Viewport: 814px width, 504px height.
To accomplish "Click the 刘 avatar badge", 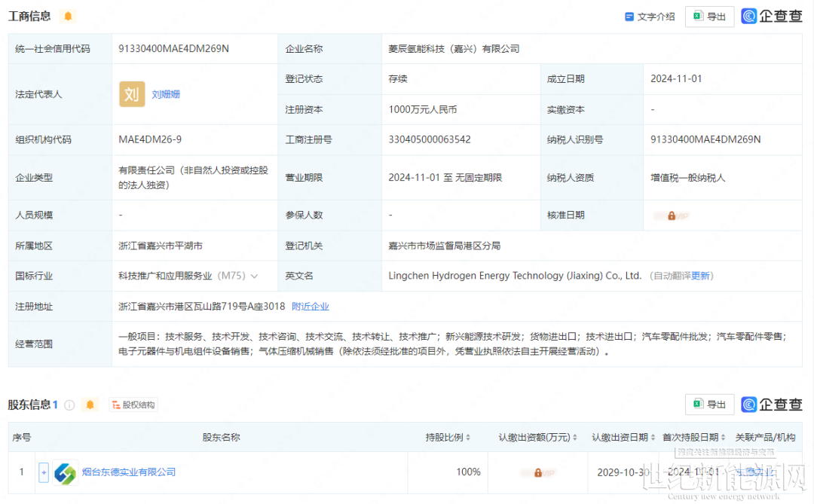I will pyautogui.click(x=132, y=94).
